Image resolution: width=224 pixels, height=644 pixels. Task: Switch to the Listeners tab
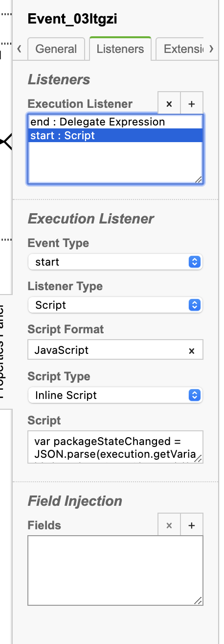click(120, 49)
